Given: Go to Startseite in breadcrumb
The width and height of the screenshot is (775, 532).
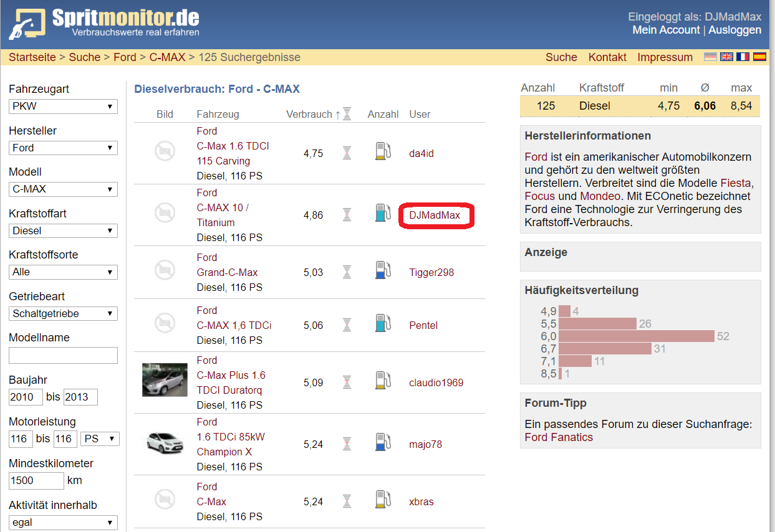Looking at the screenshot, I should click(32, 57).
